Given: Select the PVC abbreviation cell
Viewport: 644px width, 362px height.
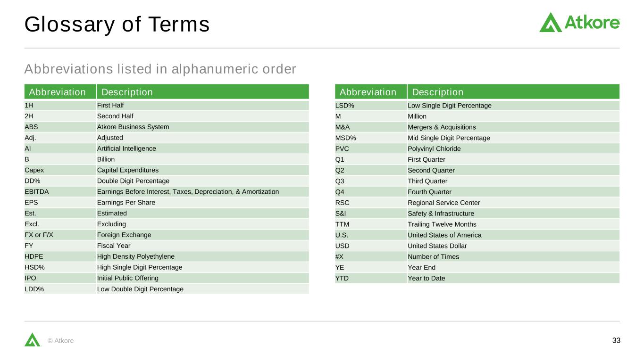Looking at the screenshot, I should pyautogui.click(x=342, y=149).
